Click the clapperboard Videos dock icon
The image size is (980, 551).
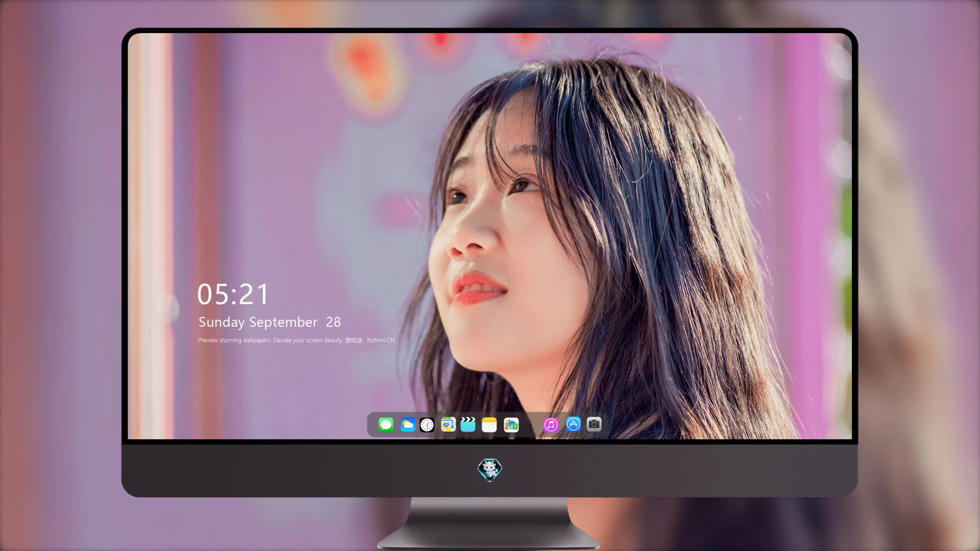(x=468, y=424)
